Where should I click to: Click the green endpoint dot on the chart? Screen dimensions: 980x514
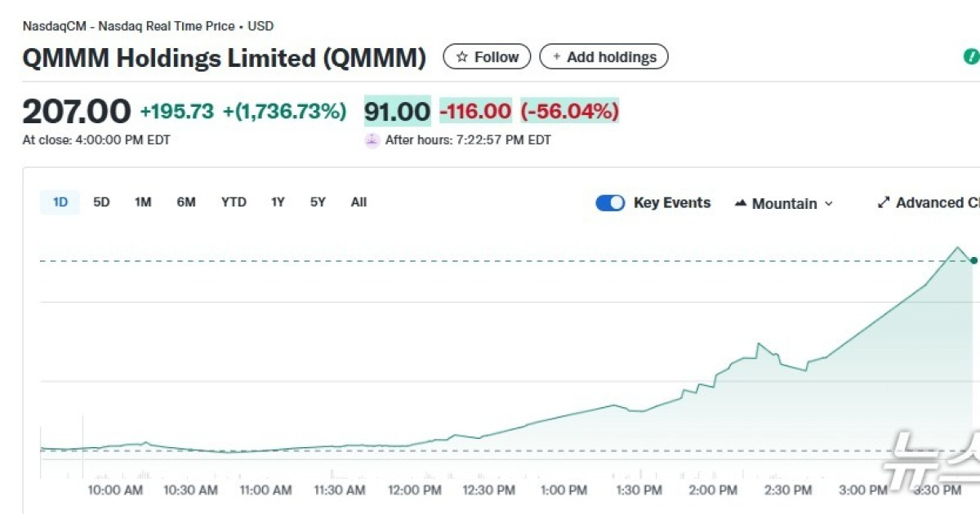(x=973, y=261)
